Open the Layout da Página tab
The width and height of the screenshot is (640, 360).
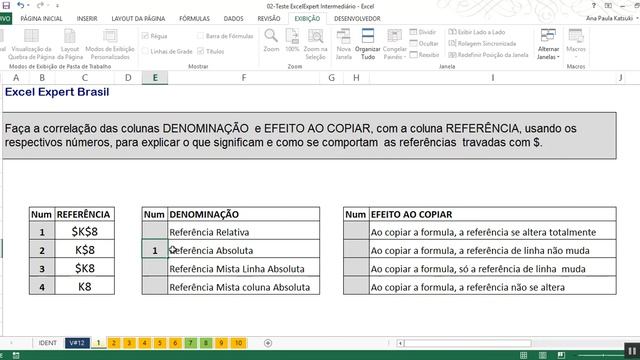(x=138, y=19)
